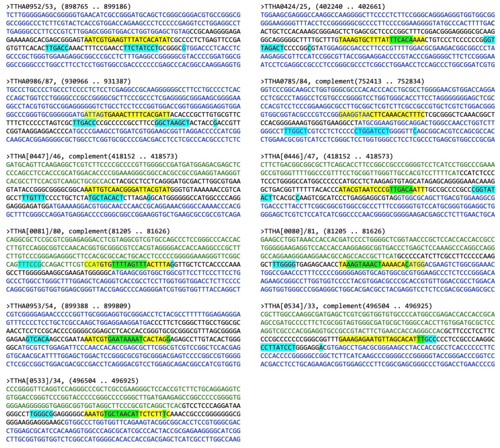500x448 pixels.
Task: Click green TTTTAGTTT segment in TTHA[0081]/80
Action: tap(129, 265)
